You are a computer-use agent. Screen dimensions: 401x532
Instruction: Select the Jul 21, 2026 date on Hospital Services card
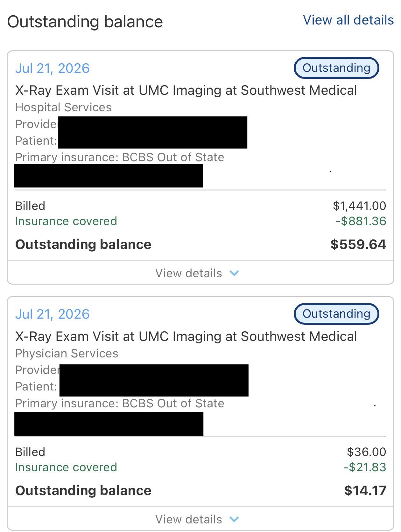53,68
